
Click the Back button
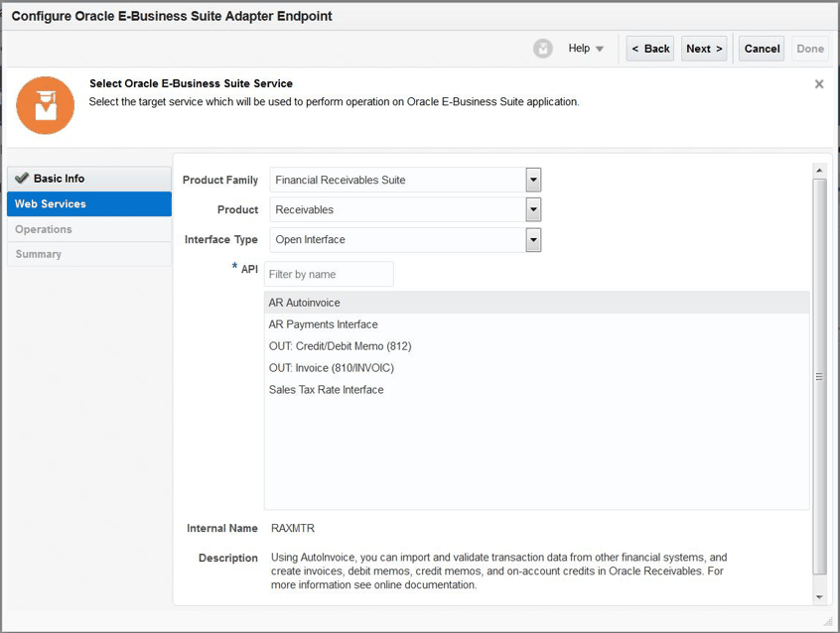coord(650,49)
